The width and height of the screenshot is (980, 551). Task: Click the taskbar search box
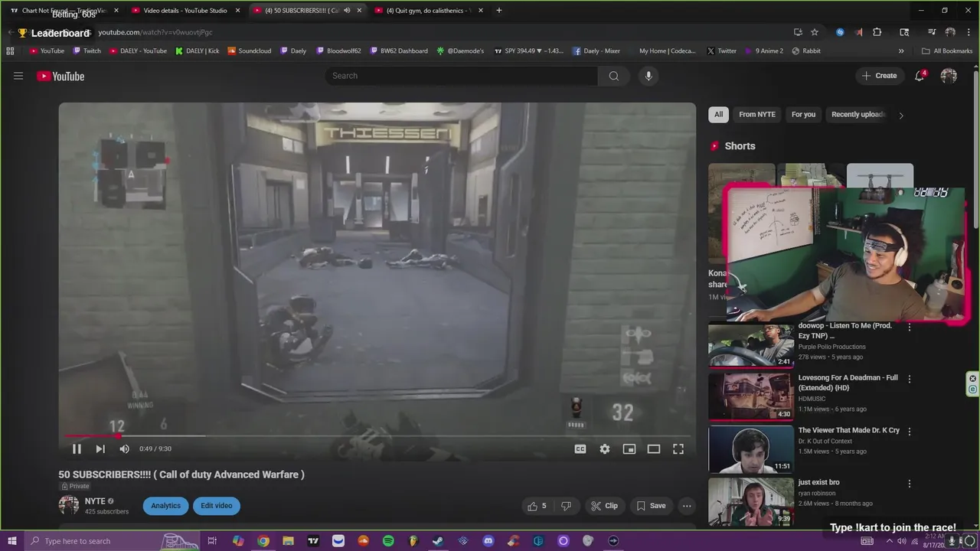(x=111, y=541)
